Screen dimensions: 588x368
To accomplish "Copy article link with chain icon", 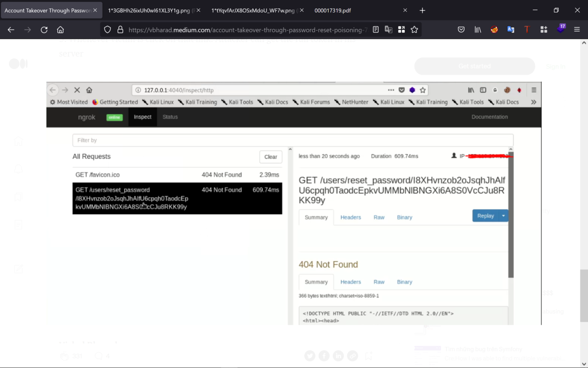I will click(352, 356).
